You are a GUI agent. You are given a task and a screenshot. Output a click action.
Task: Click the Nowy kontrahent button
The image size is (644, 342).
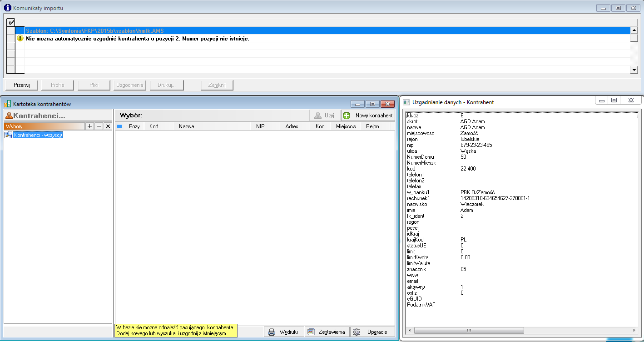click(x=368, y=116)
